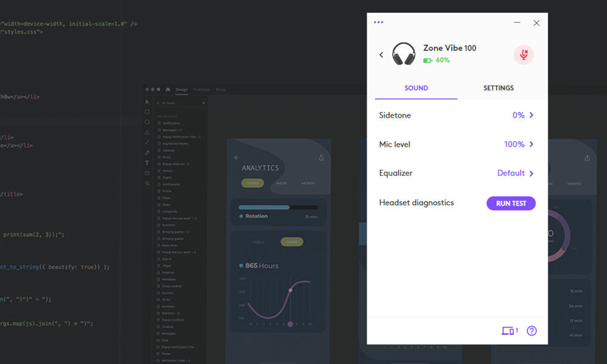Select the Line tool in design app
The height and width of the screenshot is (364, 607).
tap(147, 143)
